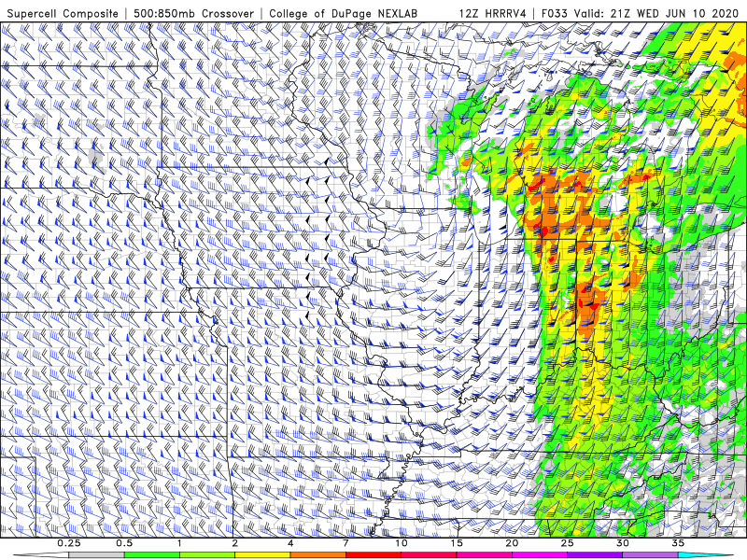Click the lime green 1–2 colorbar segment

point(207,555)
